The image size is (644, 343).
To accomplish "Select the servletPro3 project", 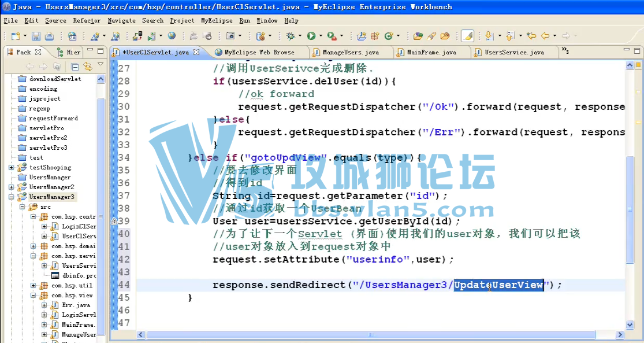I will click(x=48, y=147).
